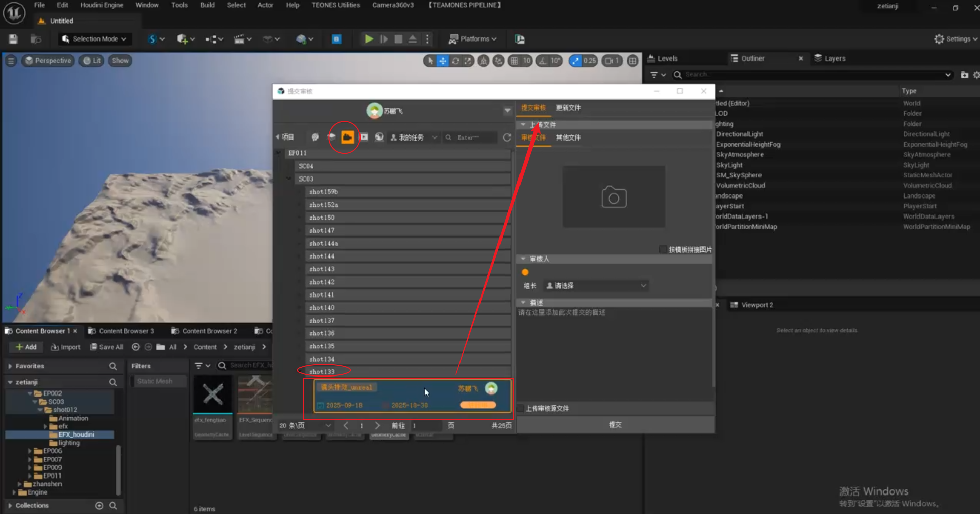
Task: Click the 提交 submit button
Action: click(x=615, y=425)
